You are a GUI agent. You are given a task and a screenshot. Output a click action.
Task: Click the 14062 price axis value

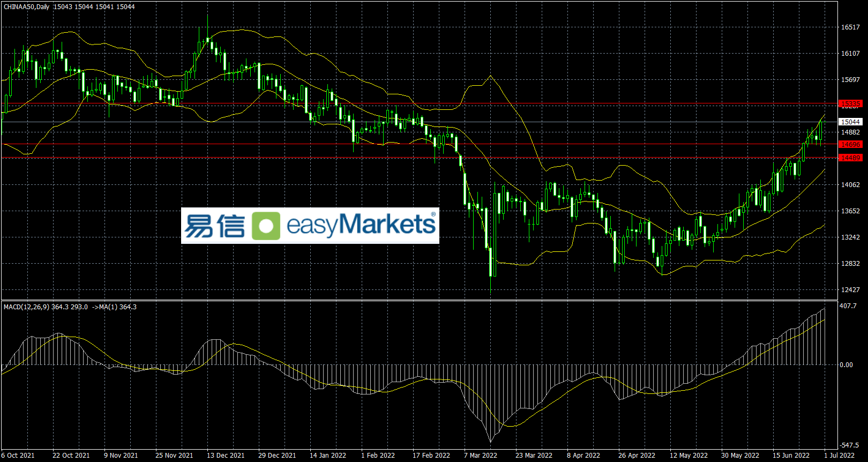point(850,184)
